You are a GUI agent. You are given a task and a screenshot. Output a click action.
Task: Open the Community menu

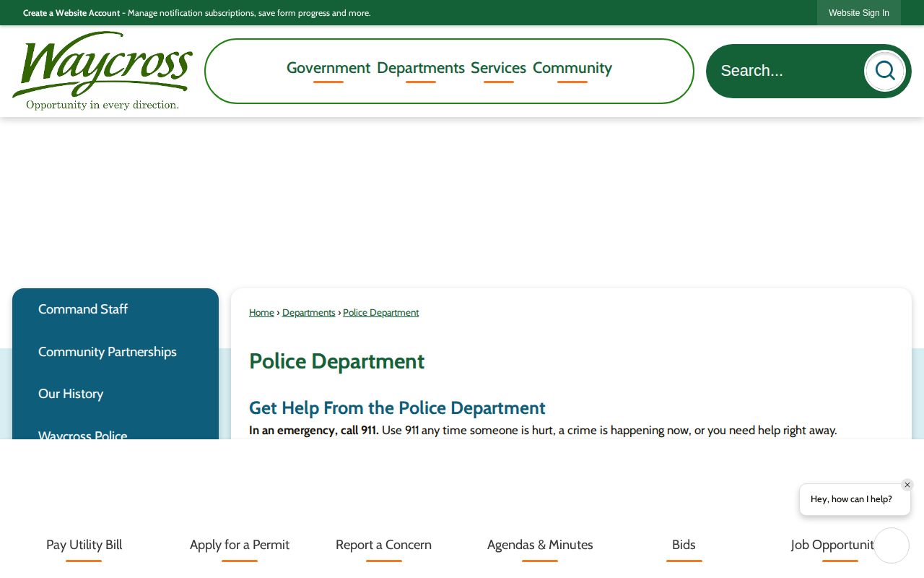(572, 69)
